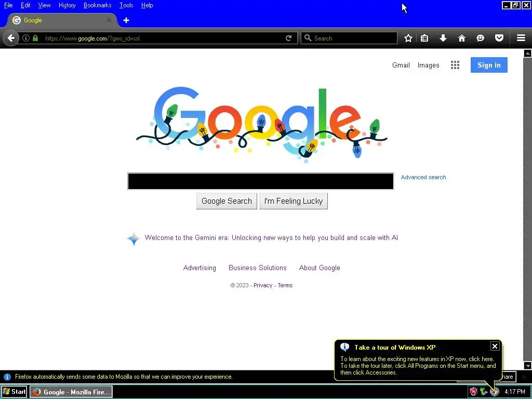Click the holiday lights Google doodle

[262, 124]
